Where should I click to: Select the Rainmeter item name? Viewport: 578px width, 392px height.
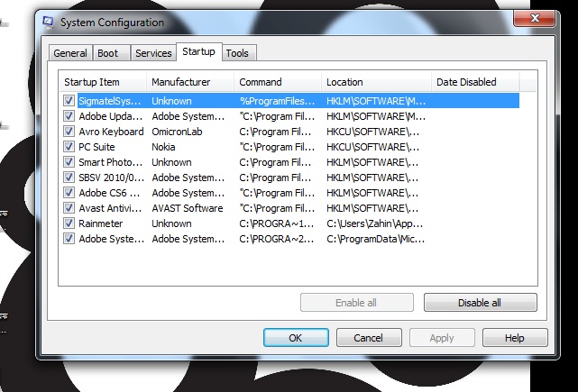[x=101, y=223]
